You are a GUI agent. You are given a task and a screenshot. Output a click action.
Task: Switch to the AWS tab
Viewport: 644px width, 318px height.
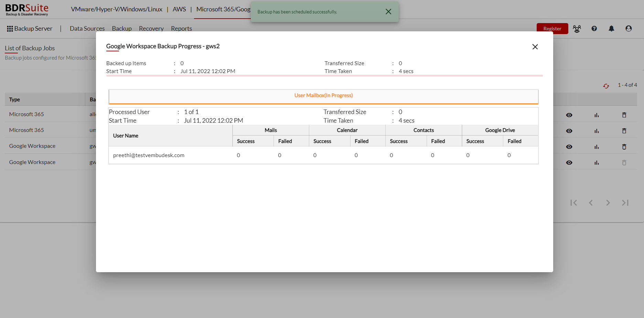click(x=179, y=9)
